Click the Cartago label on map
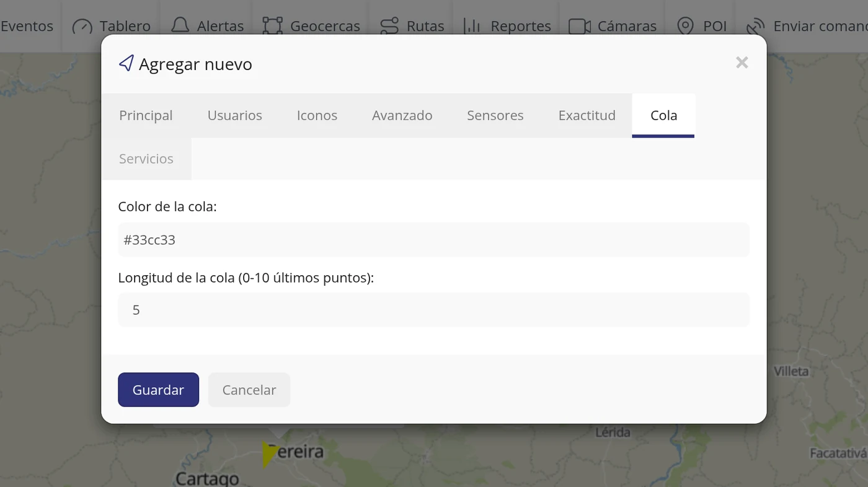The image size is (868, 487). (x=207, y=478)
